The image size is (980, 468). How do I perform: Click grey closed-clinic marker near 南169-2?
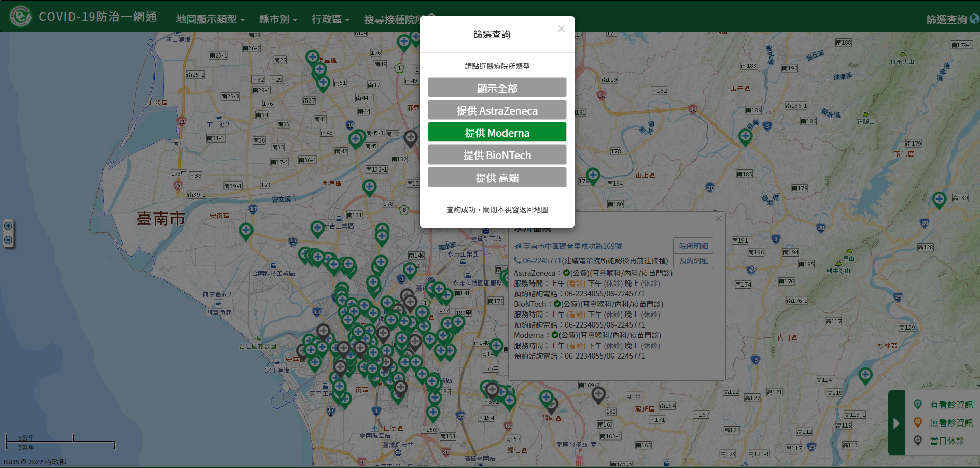click(x=598, y=394)
